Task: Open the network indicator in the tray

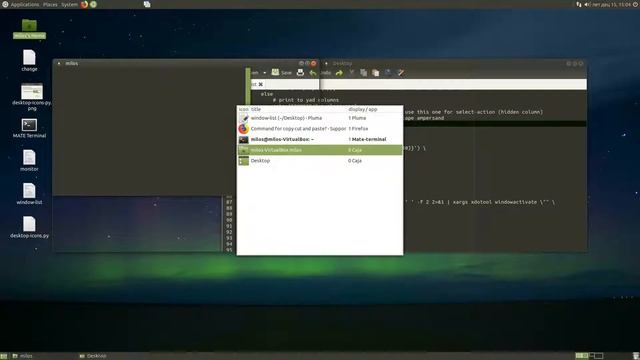Action: [x=579, y=4]
